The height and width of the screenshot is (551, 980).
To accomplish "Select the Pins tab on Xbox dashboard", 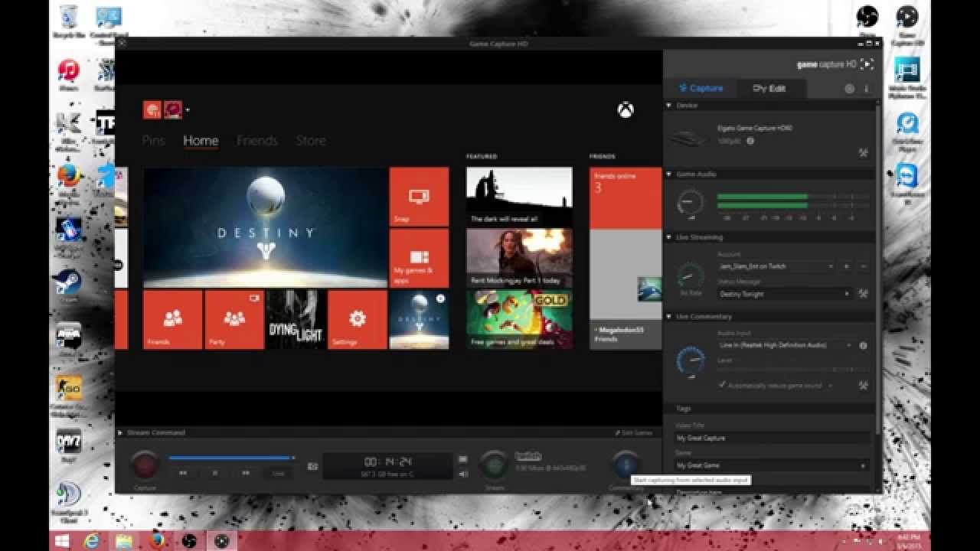I will pos(153,140).
